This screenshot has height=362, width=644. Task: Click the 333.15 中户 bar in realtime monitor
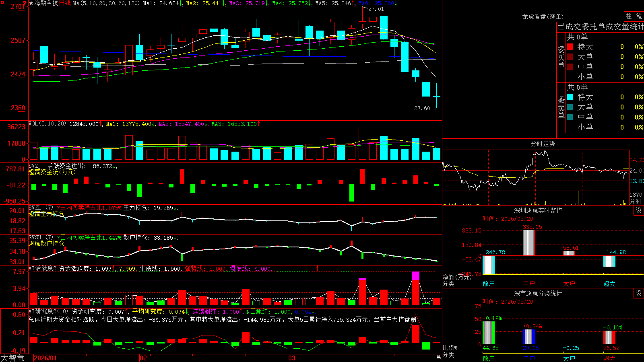pyautogui.click(x=529, y=243)
